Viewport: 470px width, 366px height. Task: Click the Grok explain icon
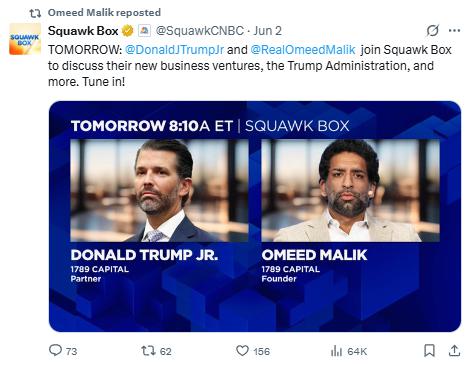pyautogui.click(x=433, y=31)
